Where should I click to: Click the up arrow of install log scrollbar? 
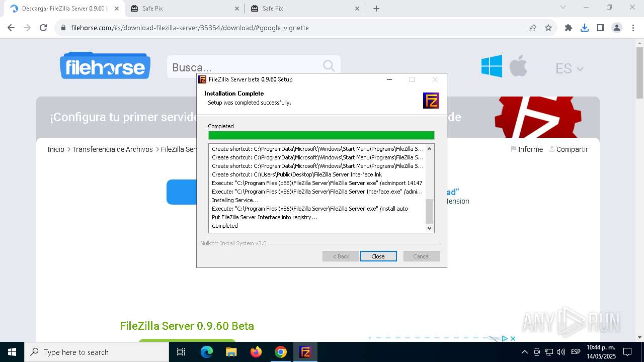(x=429, y=149)
